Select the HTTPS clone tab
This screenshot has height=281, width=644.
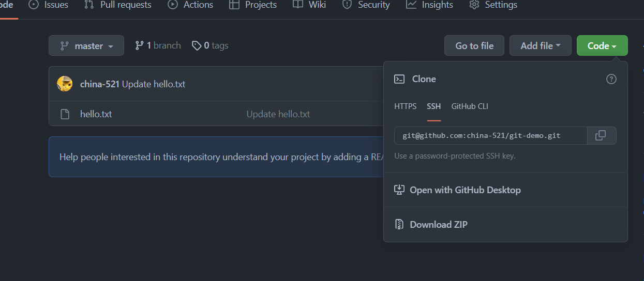click(405, 106)
